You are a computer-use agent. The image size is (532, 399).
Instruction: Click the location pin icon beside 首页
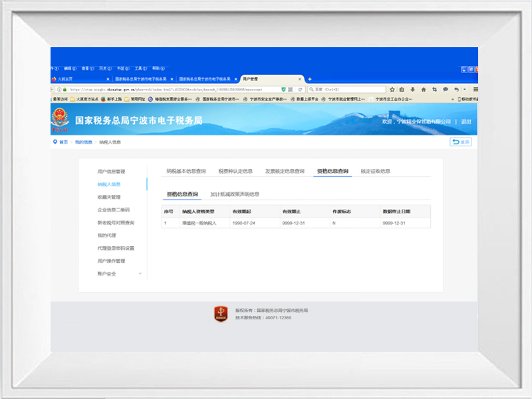[x=55, y=142]
